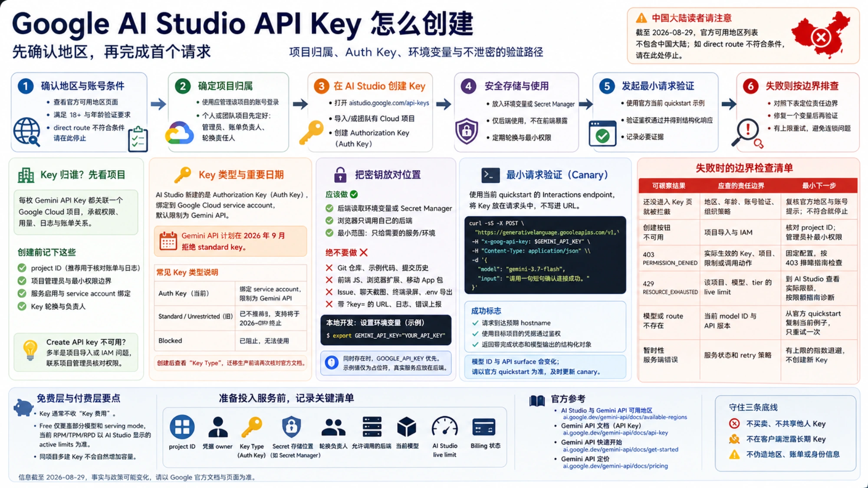Click the key icon beside Key 类型与重要日期
The height and width of the screenshot is (488, 868).
pyautogui.click(x=183, y=175)
